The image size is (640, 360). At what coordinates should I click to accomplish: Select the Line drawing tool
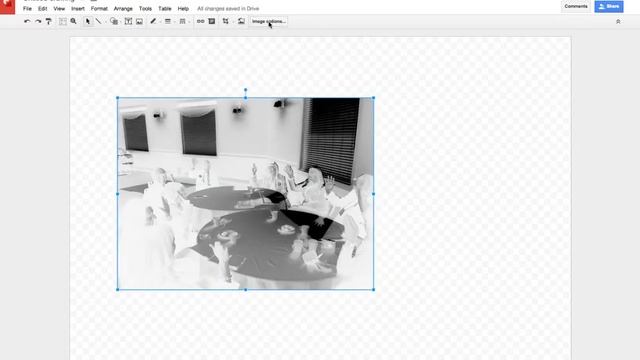(98, 21)
